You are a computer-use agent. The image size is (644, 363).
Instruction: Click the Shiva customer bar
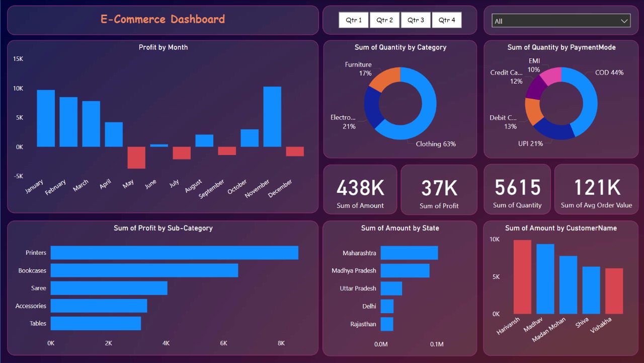[x=591, y=291]
